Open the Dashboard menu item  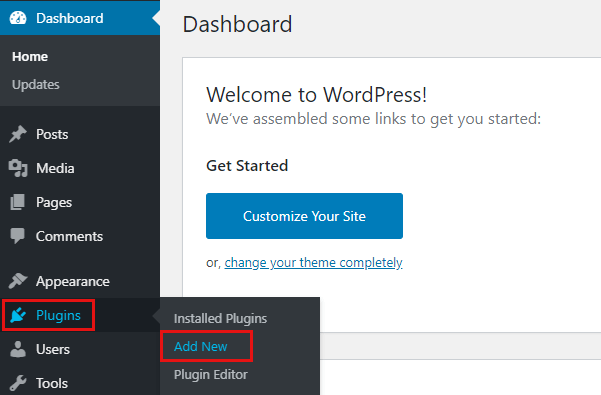pyautogui.click(x=80, y=18)
